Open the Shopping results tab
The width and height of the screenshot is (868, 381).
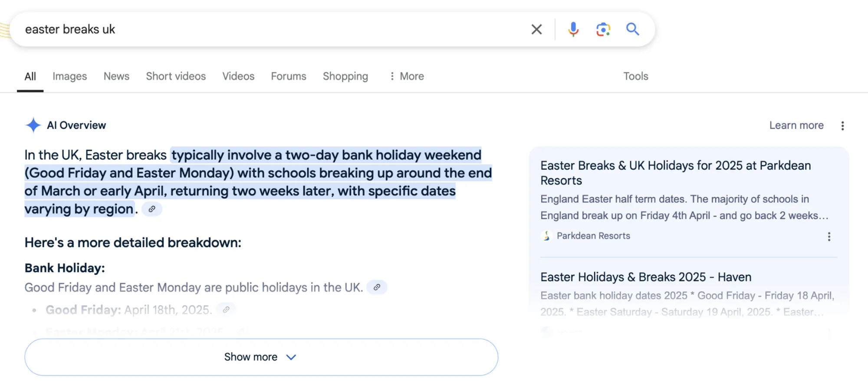[x=345, y=76]
